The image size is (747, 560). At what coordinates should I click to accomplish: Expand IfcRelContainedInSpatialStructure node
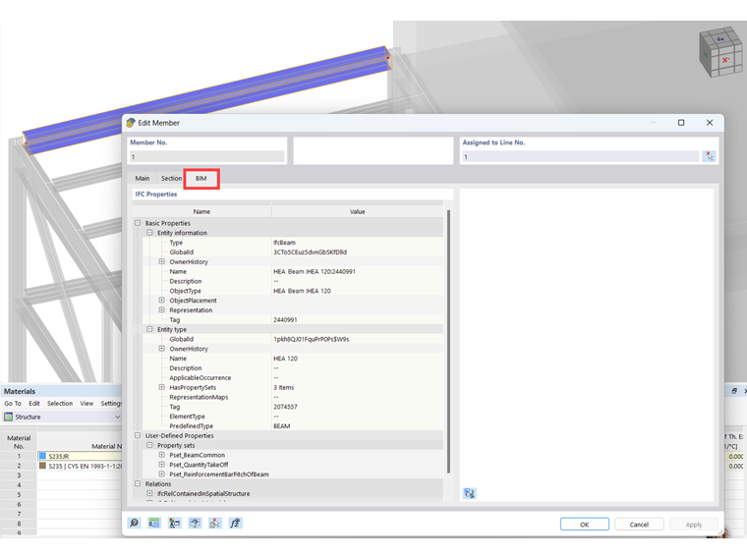coord(149,493)
